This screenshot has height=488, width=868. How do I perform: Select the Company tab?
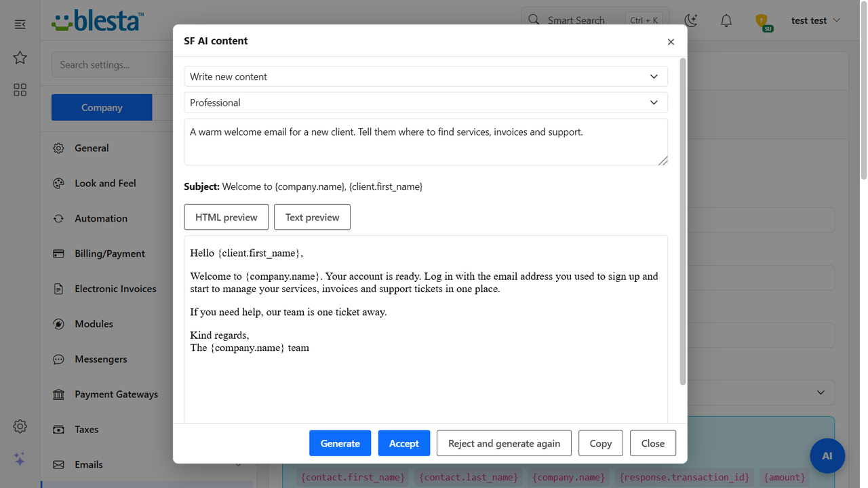(x=102, y=108)
